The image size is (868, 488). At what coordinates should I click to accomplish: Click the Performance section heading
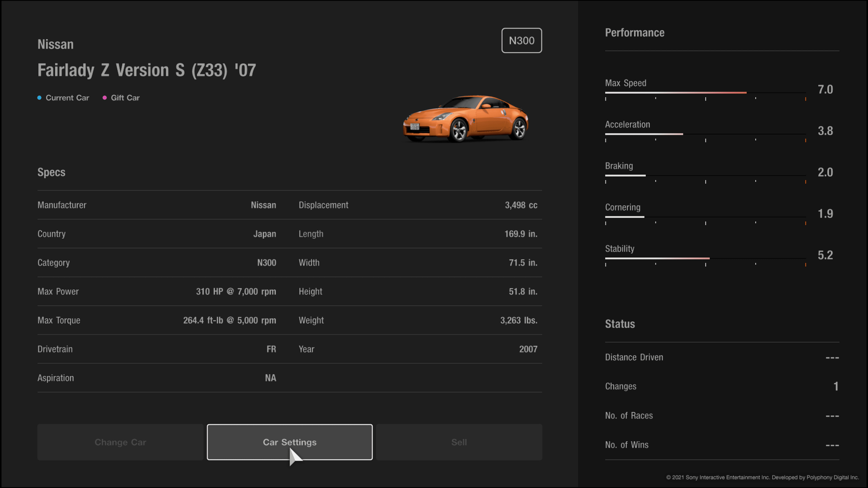(x=634, y=33)
